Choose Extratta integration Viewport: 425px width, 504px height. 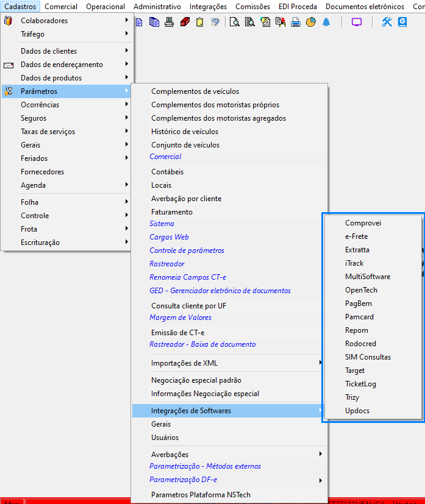point(373,250)
